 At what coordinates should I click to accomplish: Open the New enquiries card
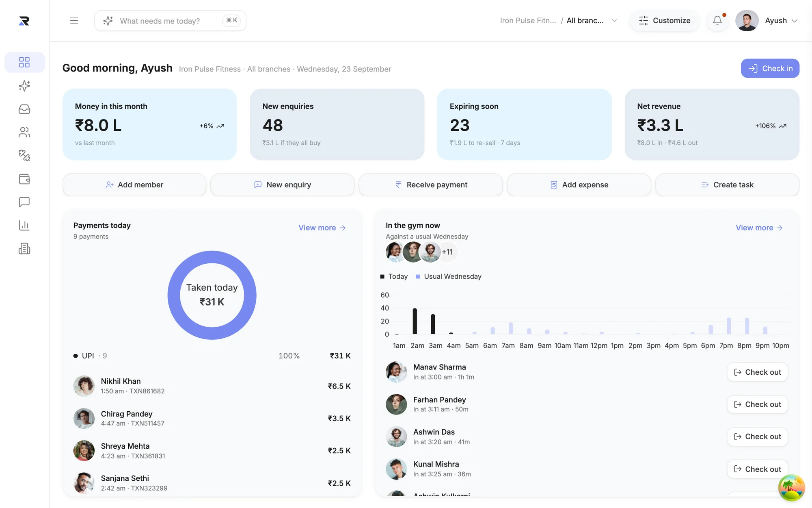(337, 124)
